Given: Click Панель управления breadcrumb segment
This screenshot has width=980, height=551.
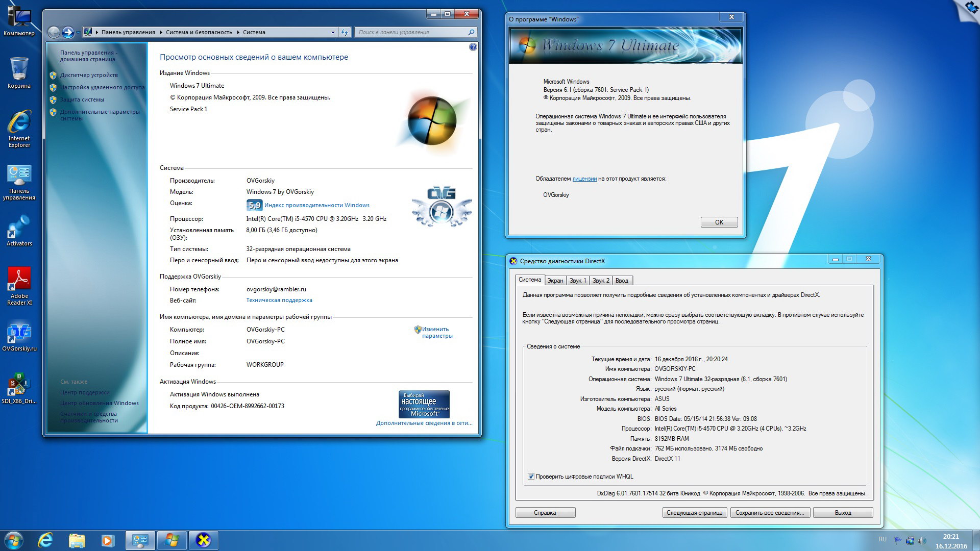Looking at the screenshot, I should 128,32.
